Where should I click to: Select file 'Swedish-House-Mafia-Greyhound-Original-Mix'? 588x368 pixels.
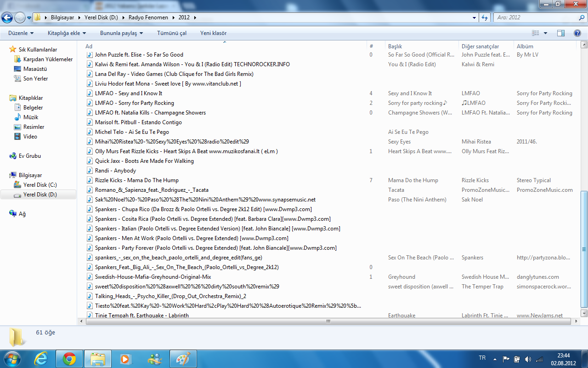[153, 277]
